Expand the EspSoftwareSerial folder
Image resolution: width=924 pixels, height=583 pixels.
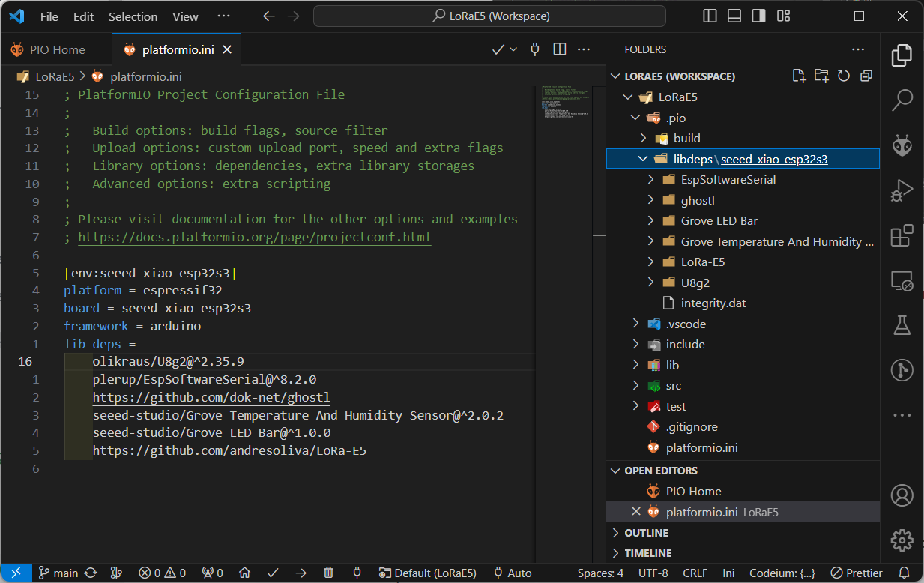coord(650,179)
